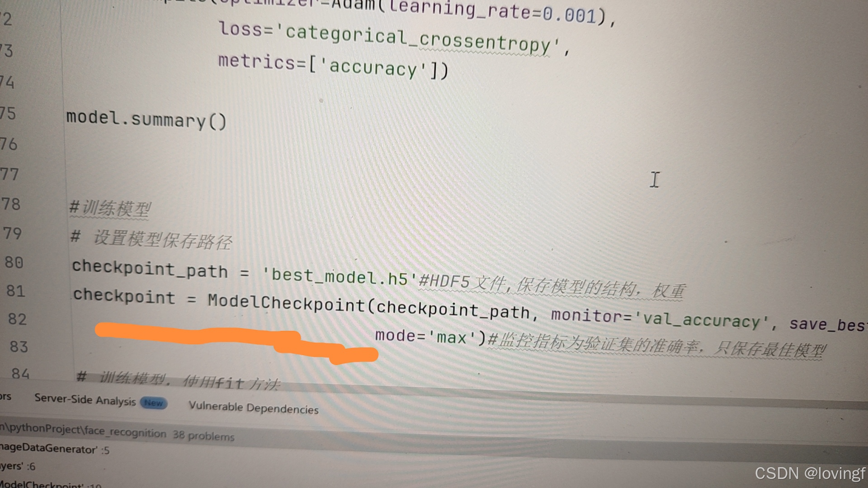Click gutter line number 75
The image size is (868, 488).
coord(8,113)
